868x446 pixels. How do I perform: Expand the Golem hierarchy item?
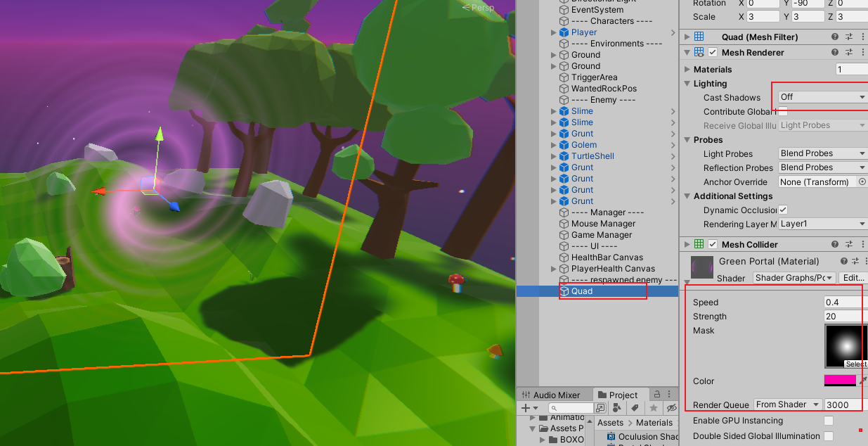pos(554,145)
